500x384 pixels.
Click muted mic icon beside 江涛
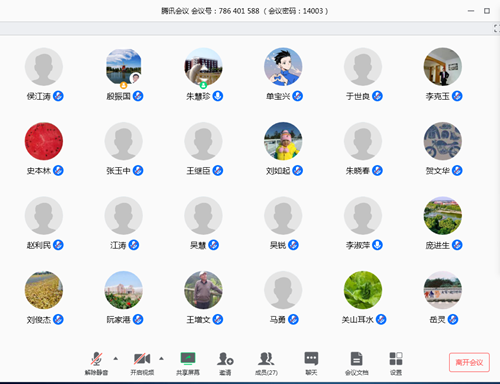tap(134, 245)
